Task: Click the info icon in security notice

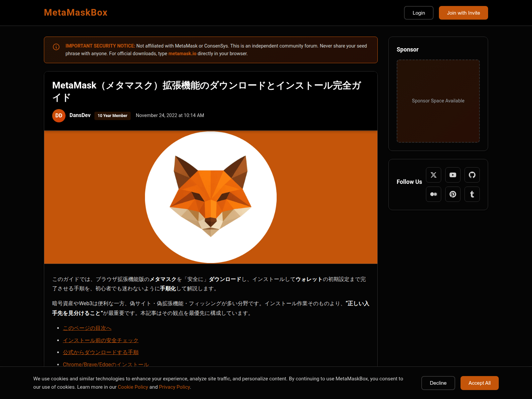Action: pyautogui.click(x=56, y=47)
